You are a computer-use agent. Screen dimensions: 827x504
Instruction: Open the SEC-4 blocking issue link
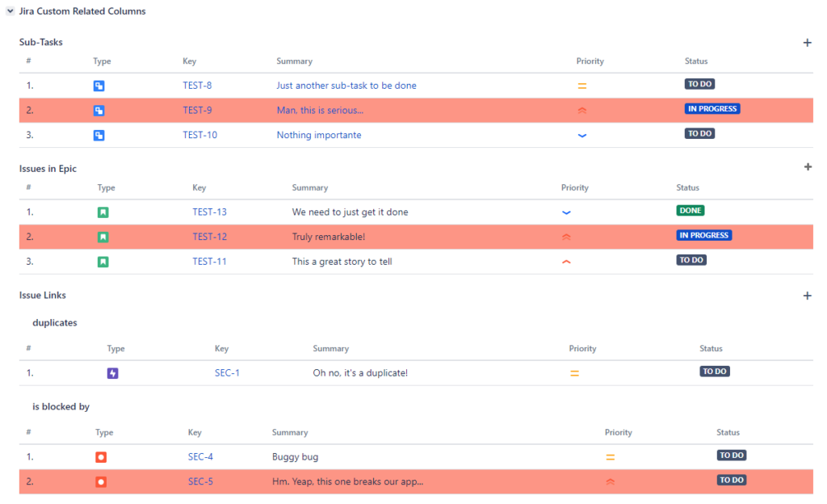(x=200, y=456)
